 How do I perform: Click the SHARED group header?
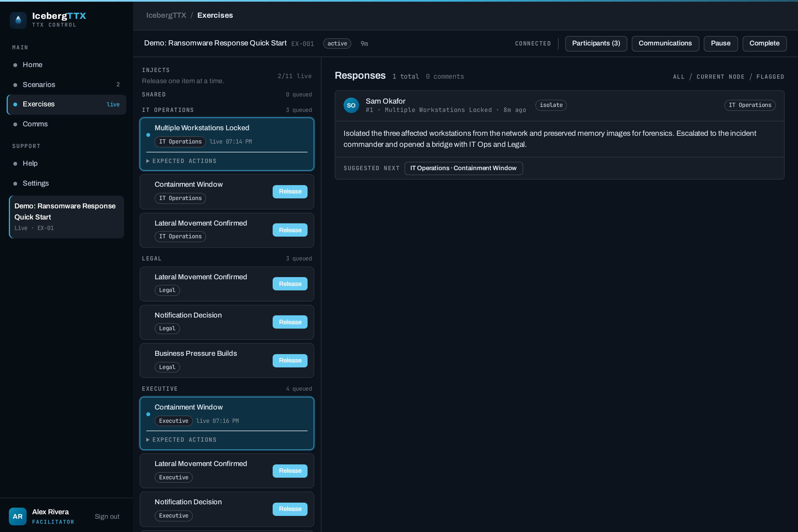click(154, 94)
